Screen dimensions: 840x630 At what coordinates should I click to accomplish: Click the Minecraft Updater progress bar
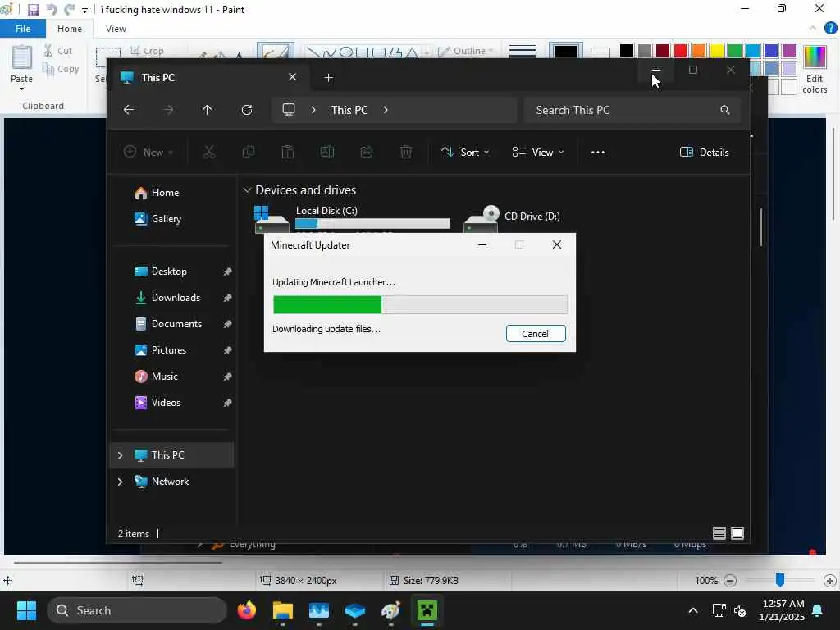tap(420, 304)
